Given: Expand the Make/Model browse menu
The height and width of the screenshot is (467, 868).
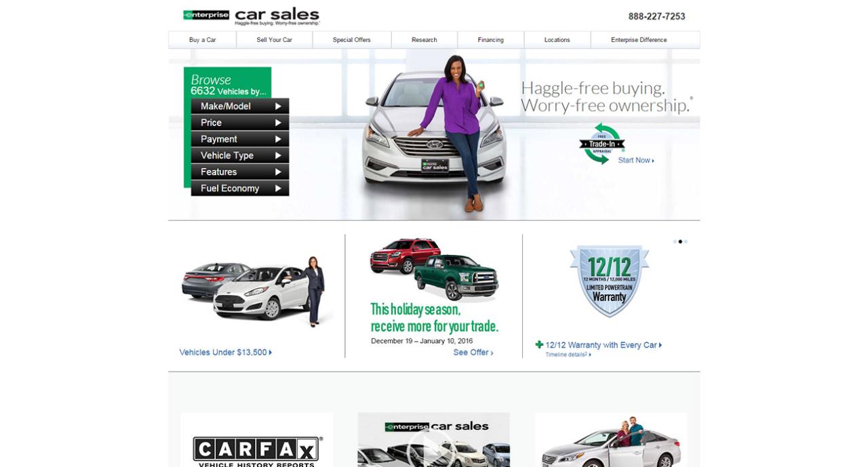Looking at the screenshot, I should point(241,106).
